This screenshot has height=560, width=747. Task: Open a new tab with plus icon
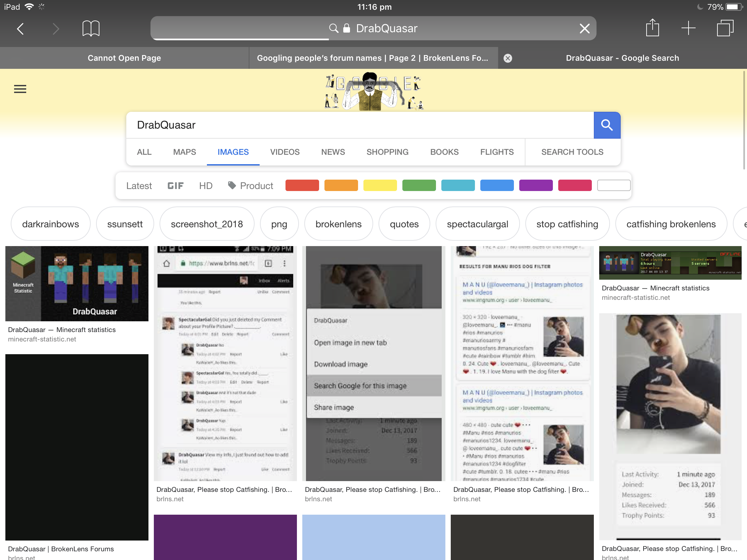pyautogui.click(x=688, y=28)
